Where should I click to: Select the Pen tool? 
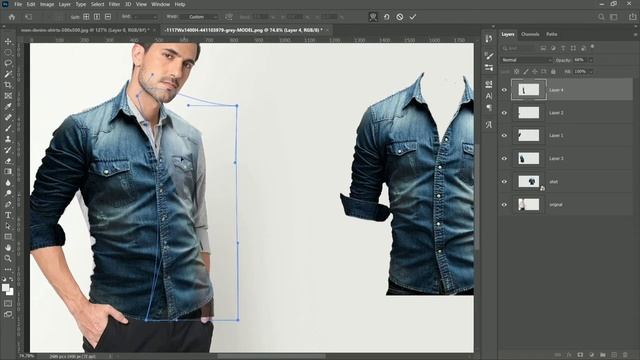[x=8, y=204]
